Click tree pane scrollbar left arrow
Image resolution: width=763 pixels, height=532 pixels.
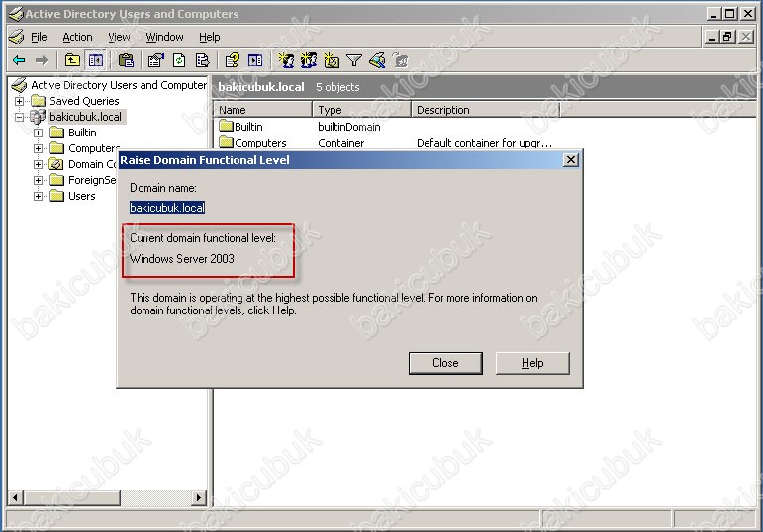click(16, 497)
